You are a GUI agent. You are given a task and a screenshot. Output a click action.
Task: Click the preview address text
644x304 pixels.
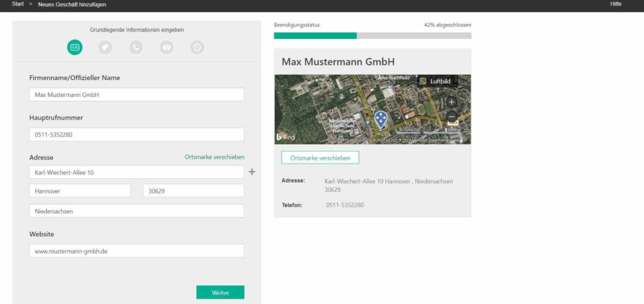(x=389, y=185)
